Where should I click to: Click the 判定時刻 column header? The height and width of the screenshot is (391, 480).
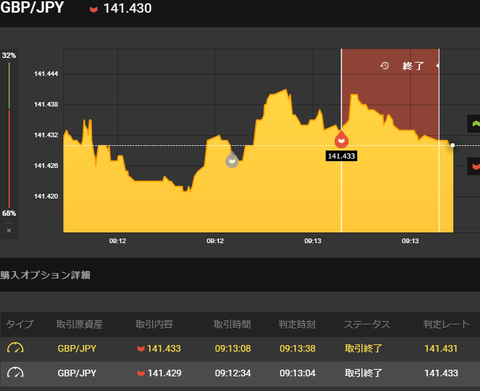pyautogui.click(x=297, y=324)
